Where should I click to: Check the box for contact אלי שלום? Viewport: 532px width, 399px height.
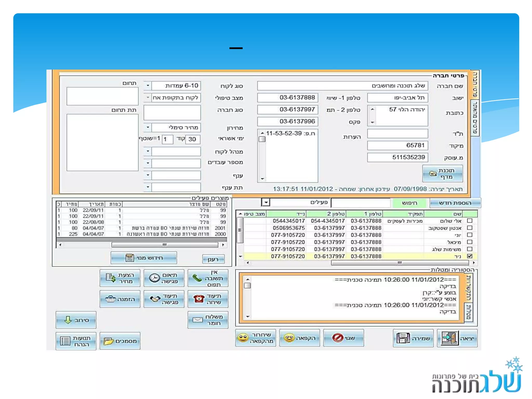point(469,221)
